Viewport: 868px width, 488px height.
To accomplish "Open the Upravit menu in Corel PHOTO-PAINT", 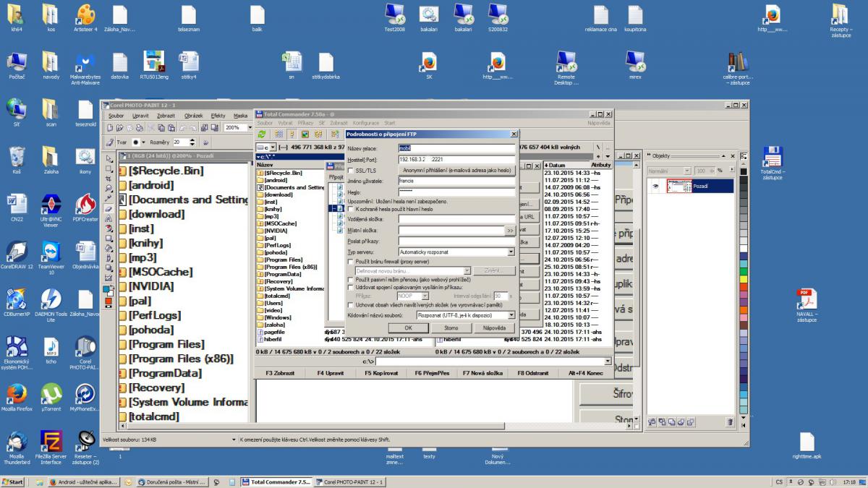I will [140, 116].
